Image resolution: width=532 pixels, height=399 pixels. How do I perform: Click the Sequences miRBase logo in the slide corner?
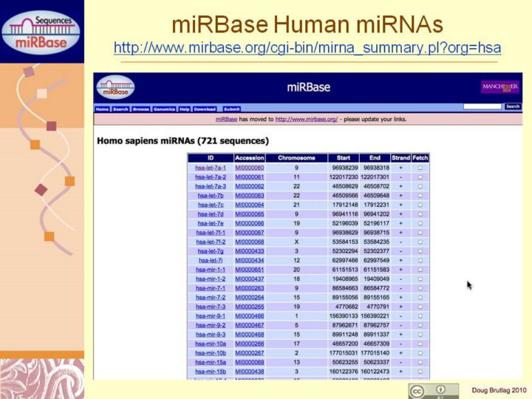tap(41, 30)
